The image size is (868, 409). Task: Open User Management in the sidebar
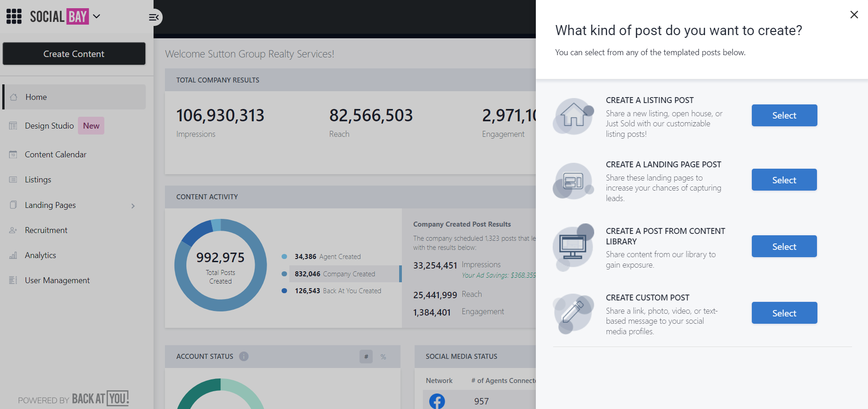pyautogui.click(x=57, y=280)
